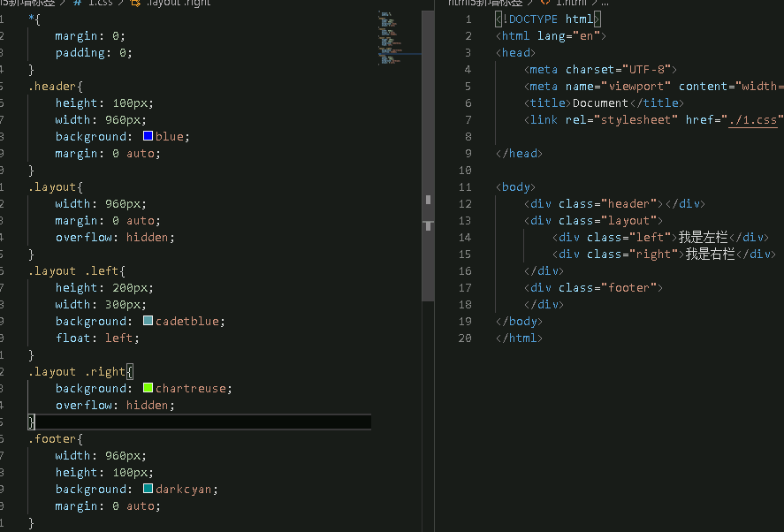
Task: Click the opening <body> tag
Action: [515, 187]
